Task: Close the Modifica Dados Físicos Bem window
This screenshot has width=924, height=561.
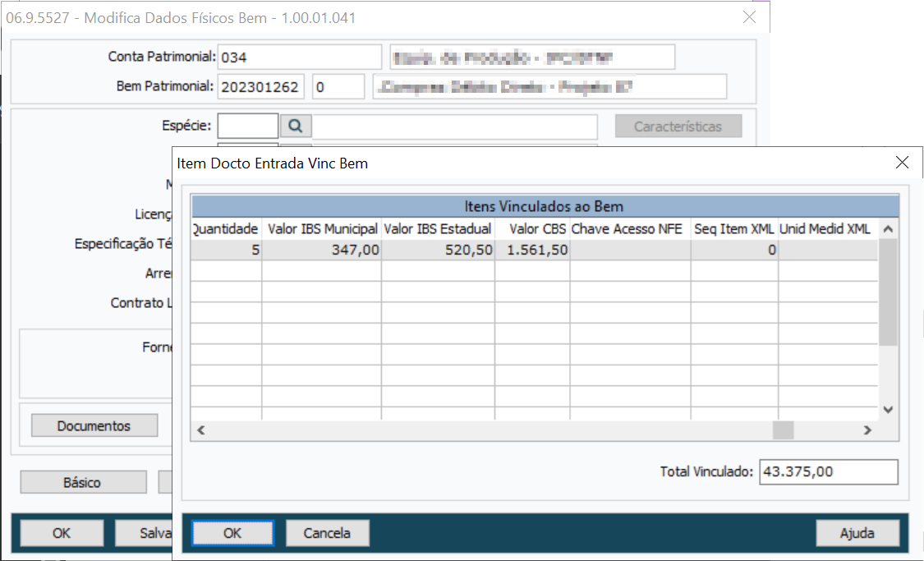Action: [x=750, y=17]
